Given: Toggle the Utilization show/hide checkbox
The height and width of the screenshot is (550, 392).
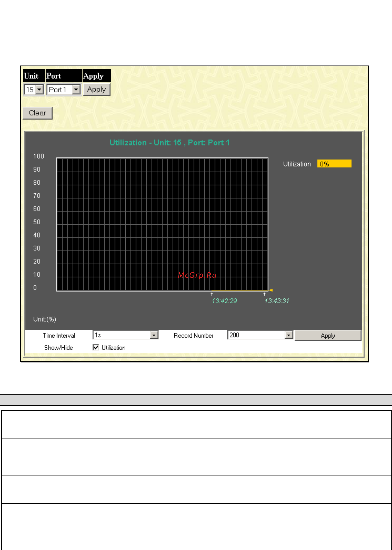Looking at the screenshot, I should point(96,347).
